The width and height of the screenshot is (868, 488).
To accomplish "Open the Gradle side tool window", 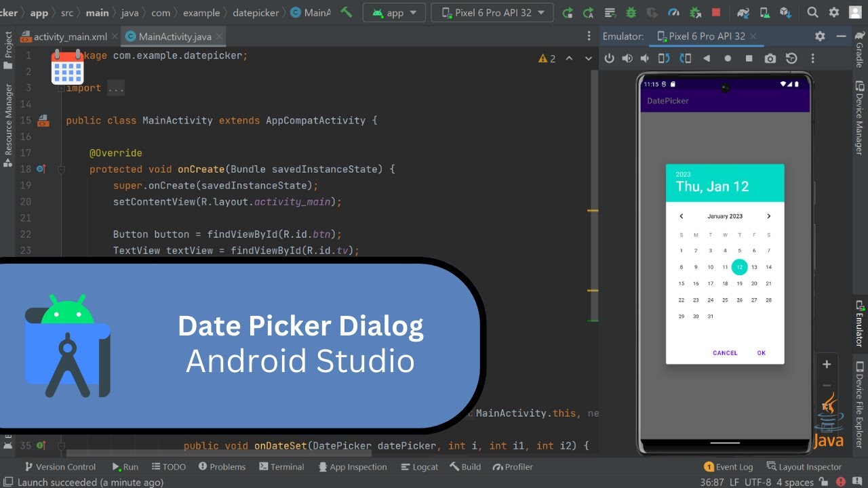I will pyautogui.click(x=859, y=49).
